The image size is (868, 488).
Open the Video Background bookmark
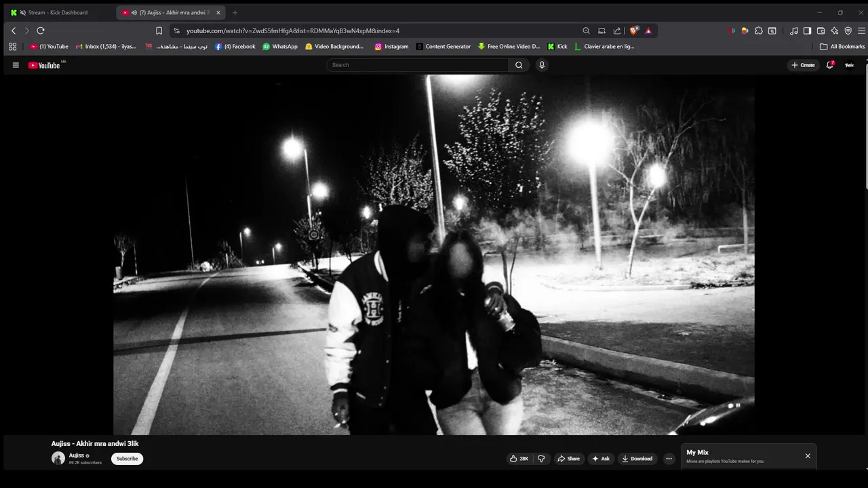334,47
